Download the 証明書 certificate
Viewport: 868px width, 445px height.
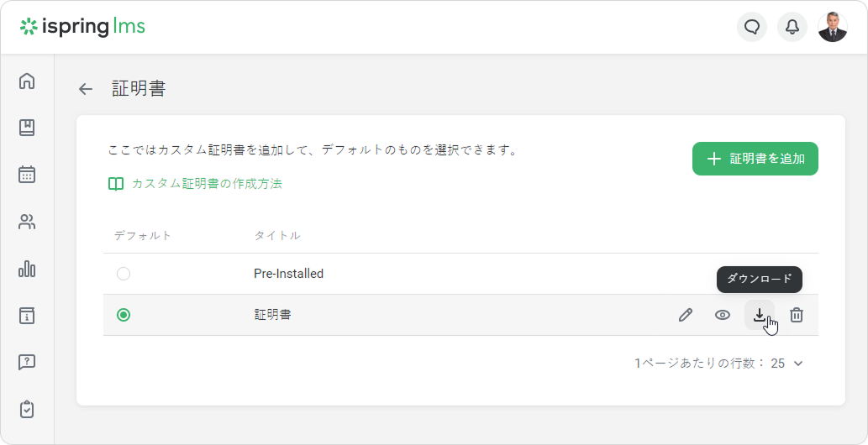click(760, 315)
